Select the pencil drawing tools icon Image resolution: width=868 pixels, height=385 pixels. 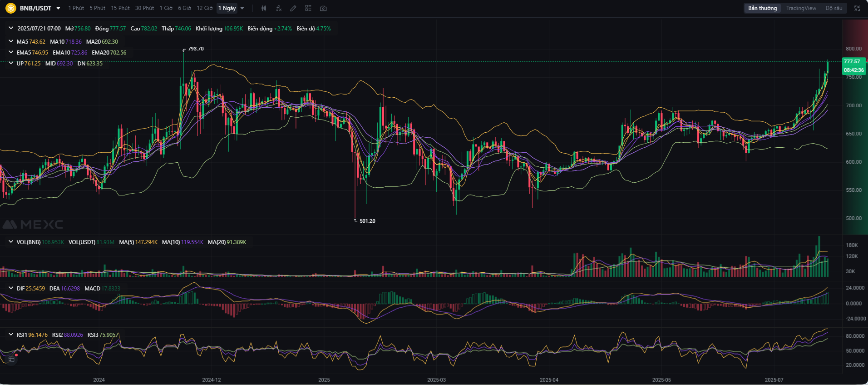click(293, 8)
